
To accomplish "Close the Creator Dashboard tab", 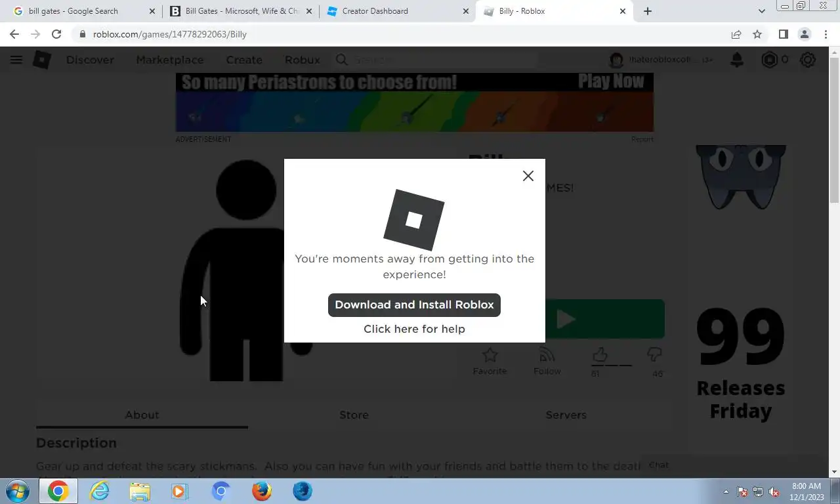I will (466, 11).
